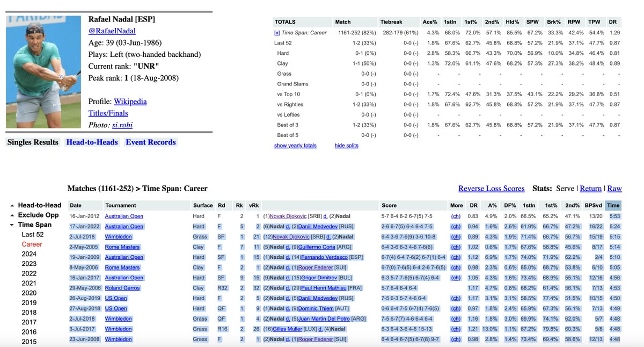Image resolution: width=644 pixels, height=347 pixels.
Task: Open Australian Open link for 16-Jan-2012
Action: [124, 216]
